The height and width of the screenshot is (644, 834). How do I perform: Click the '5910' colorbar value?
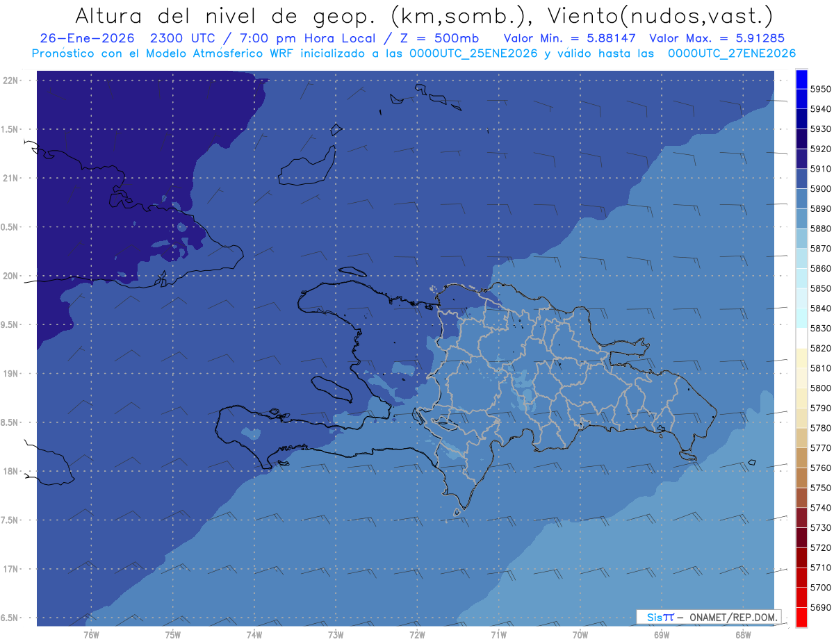pyautogui.click(x=820, y=169)
